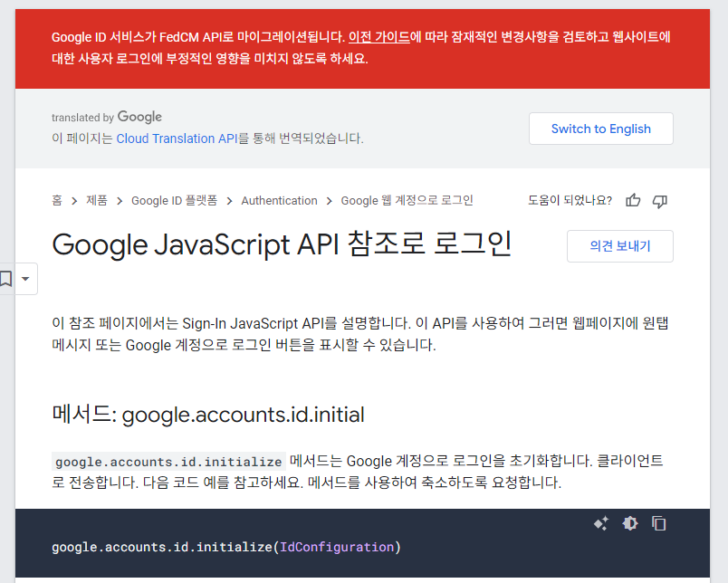Open the Cloud Translation API link
The width and height of the screenshot is (728, 583).
point(177,139)
